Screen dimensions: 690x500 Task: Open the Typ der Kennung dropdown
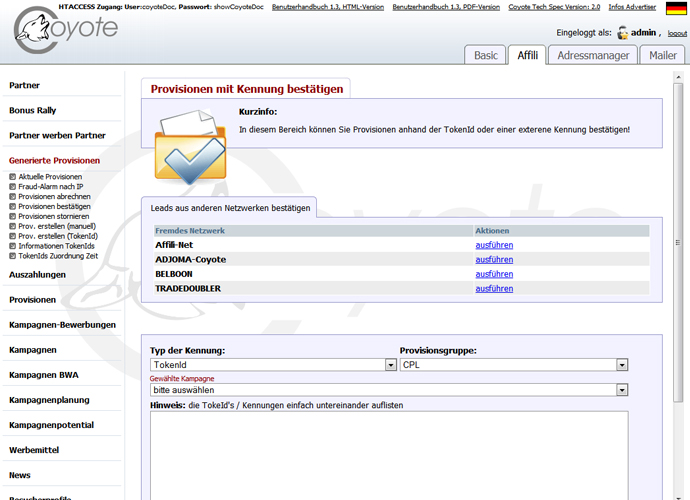273,365
